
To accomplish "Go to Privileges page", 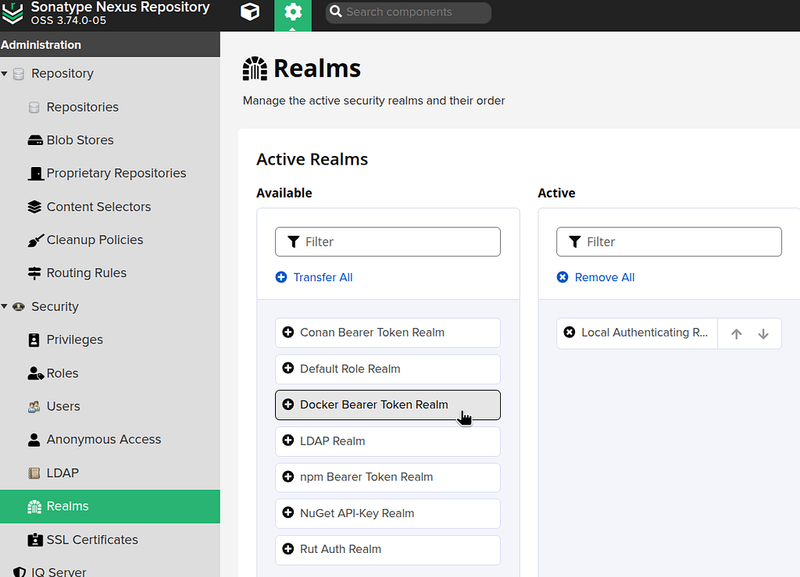I will tap(74, 340).
